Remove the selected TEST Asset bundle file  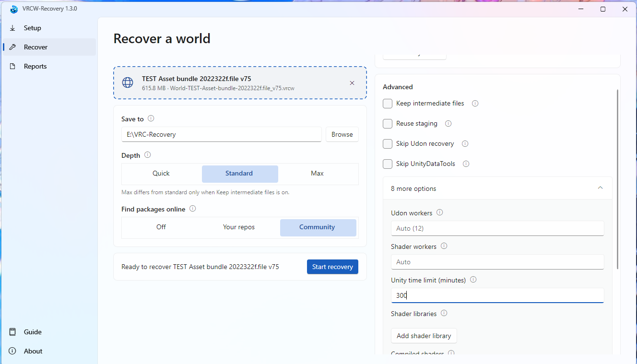coord(352,83)
